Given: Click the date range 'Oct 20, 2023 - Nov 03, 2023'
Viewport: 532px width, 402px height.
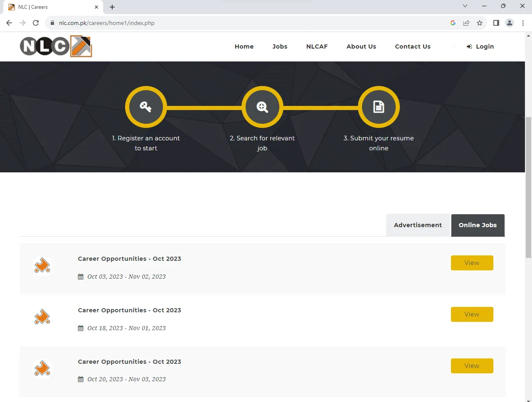Looking at the screenshot, I should pos(126,379).
